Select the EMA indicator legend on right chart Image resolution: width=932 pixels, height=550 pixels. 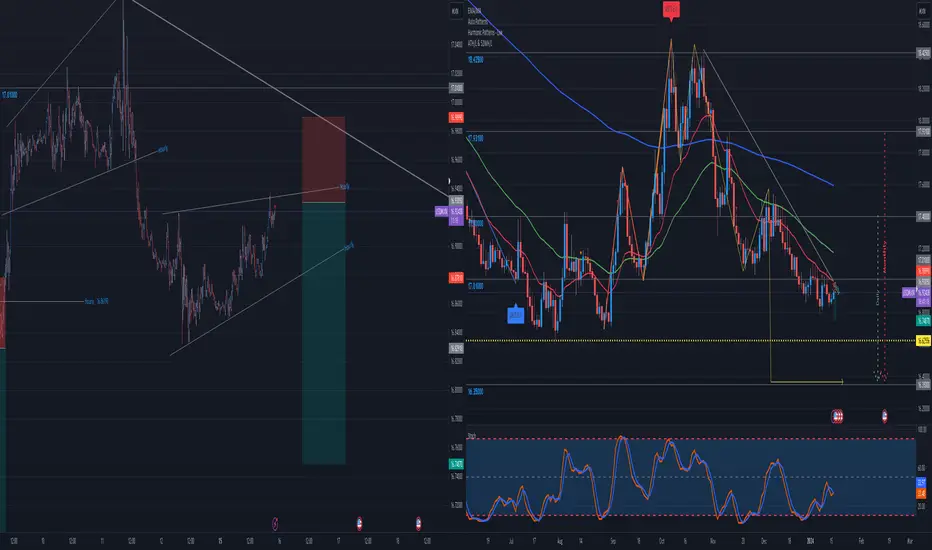(x=474, y=11)
